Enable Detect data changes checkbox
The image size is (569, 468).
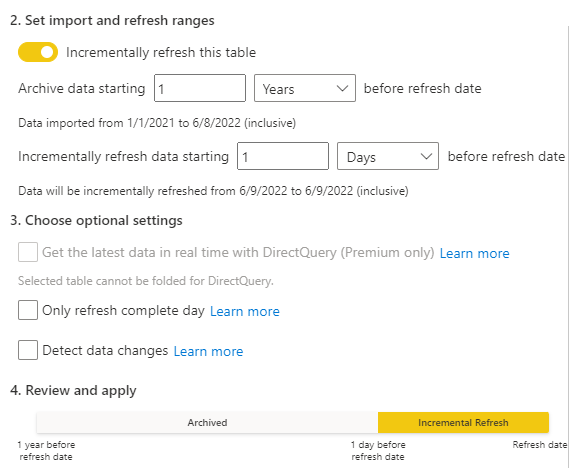pyautogui.click(x=28, y=350)
